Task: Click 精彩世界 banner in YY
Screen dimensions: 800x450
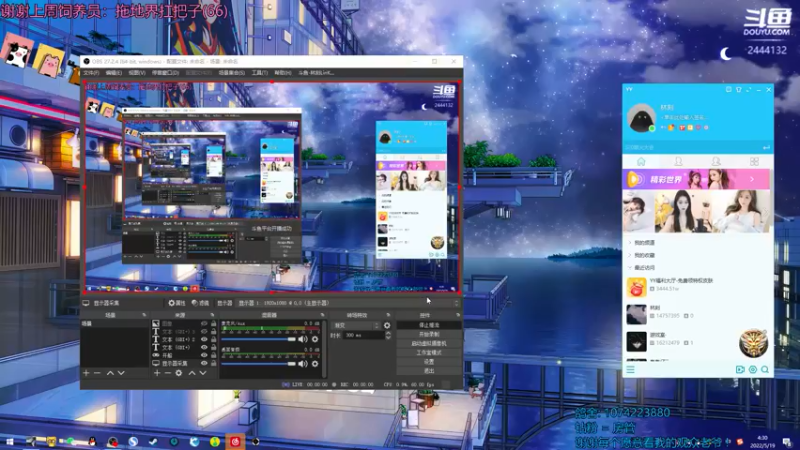Action: coord(696,180)
